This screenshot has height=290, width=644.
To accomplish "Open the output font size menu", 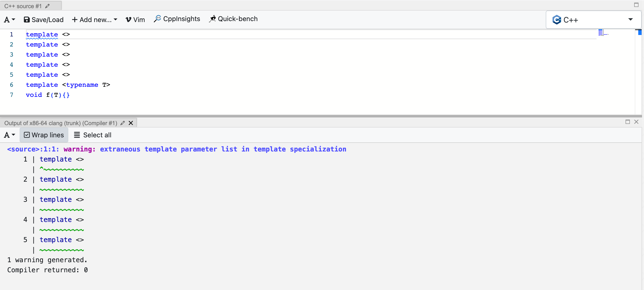I will [x=10, y=135].
